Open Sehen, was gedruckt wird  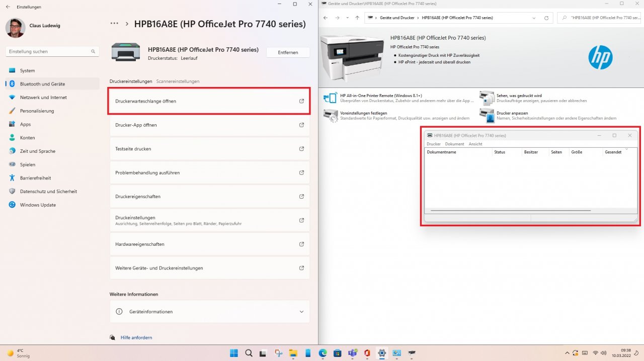point(519,96)
